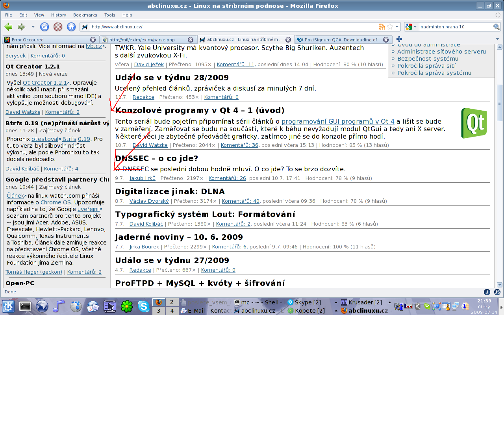Open the File menu

coord(9,15)
